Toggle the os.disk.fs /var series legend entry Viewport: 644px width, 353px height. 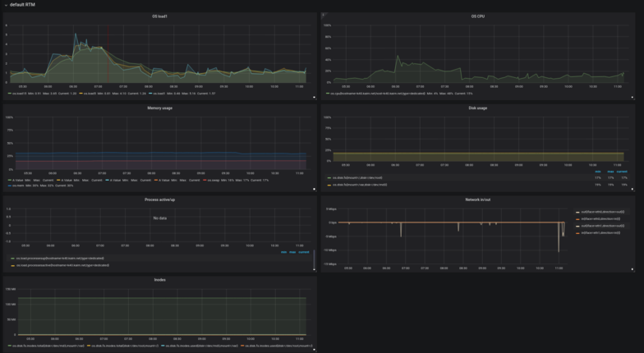[360, 185]
